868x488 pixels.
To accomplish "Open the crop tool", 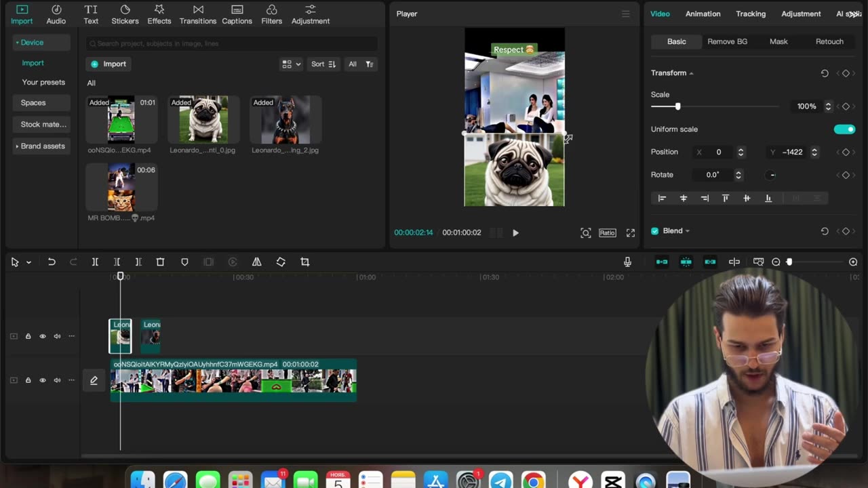I will pos(305,262).
